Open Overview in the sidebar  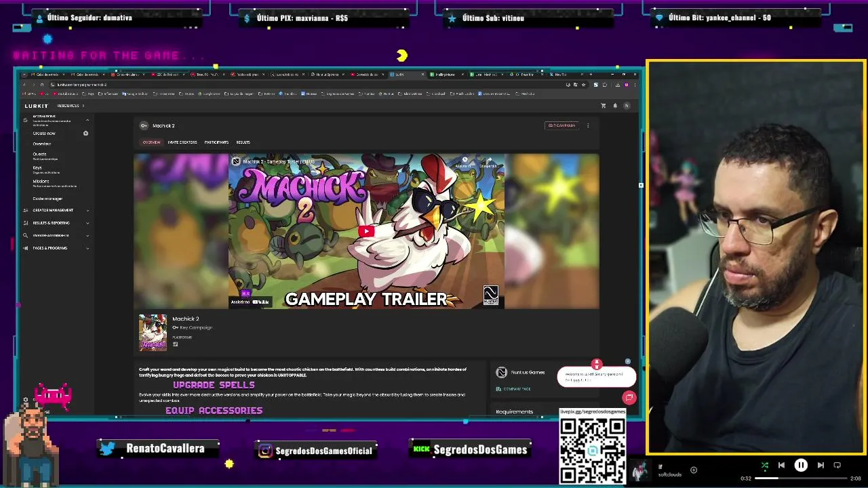pos(42,144)
